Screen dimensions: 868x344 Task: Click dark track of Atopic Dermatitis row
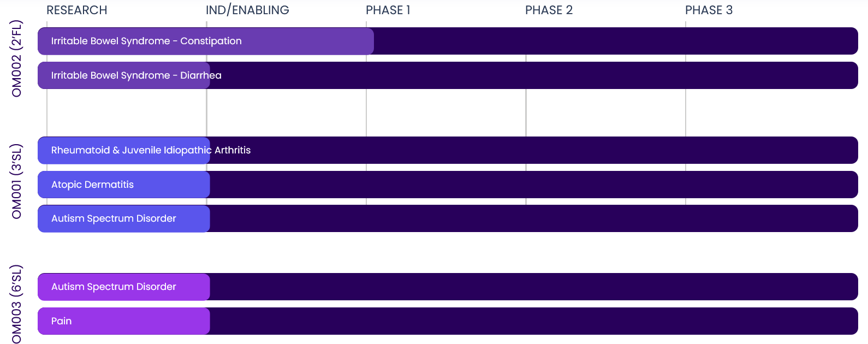tap(534, 185)
